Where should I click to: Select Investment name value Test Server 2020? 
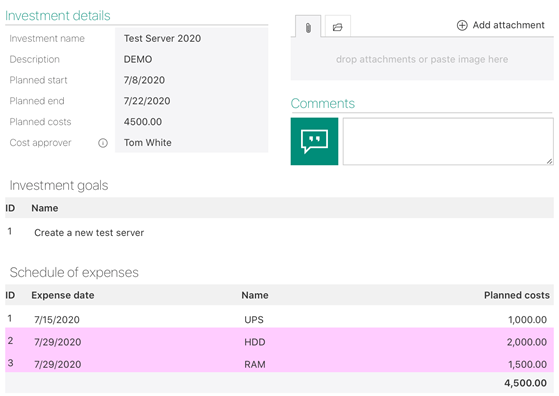tap(162, 38)
